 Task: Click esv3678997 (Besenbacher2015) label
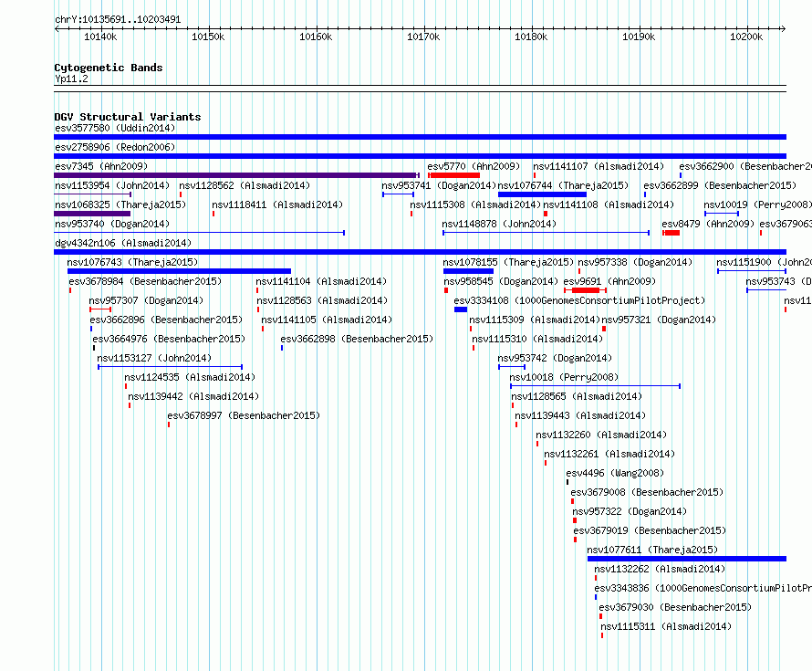pos(244,415)
